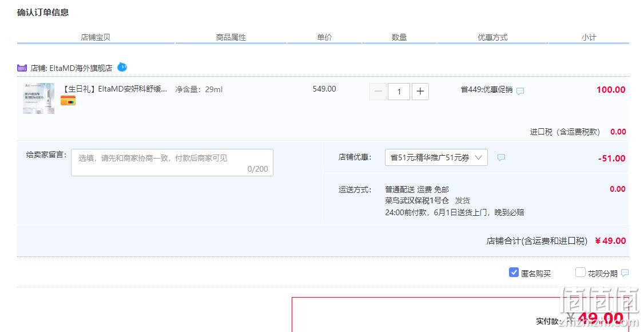Click the 进口税（含运费税款） label
Screen dimensions: 644x332
[565, 132]
